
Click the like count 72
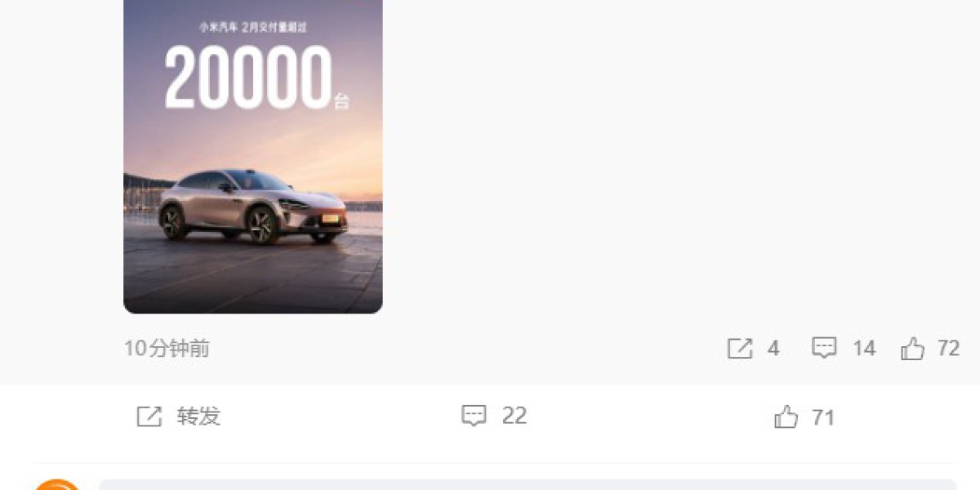point(948,349)
